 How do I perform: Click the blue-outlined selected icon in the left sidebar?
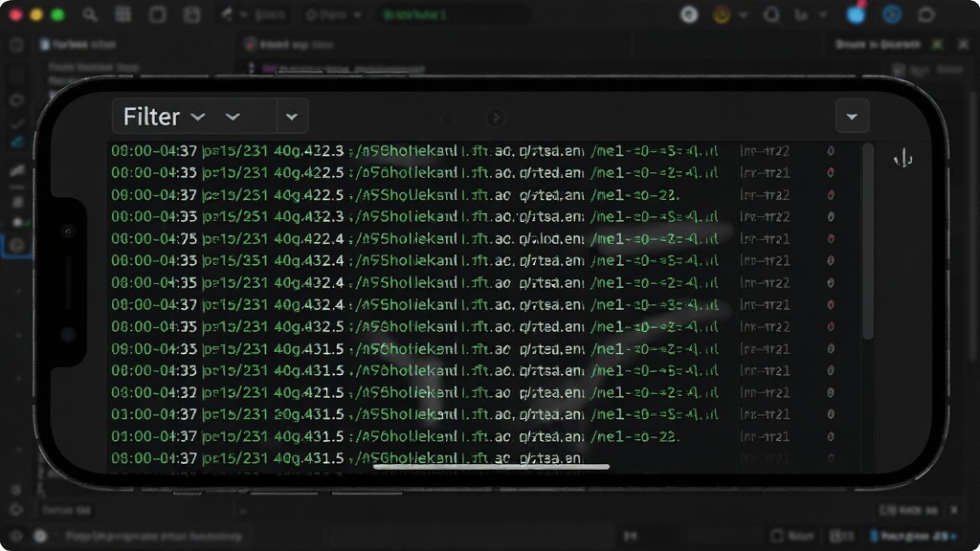pyautogui.click(x=17, y=245)
